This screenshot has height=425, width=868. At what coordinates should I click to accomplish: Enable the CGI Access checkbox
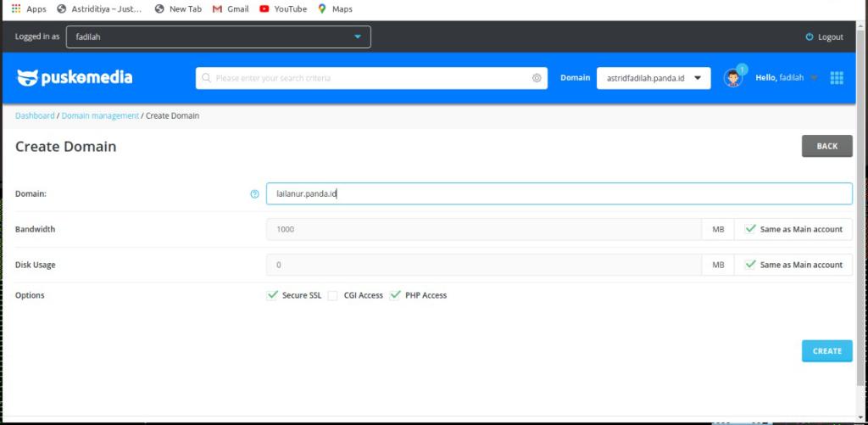(333, 295)
